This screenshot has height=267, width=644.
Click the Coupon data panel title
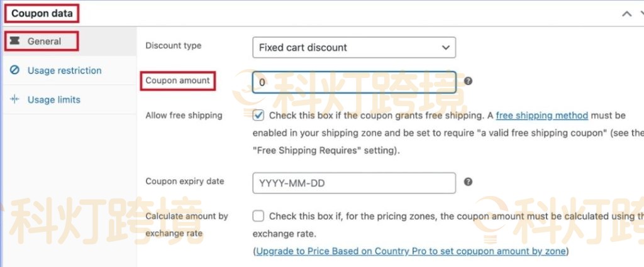pyautogui.click(x=42, y=13)
